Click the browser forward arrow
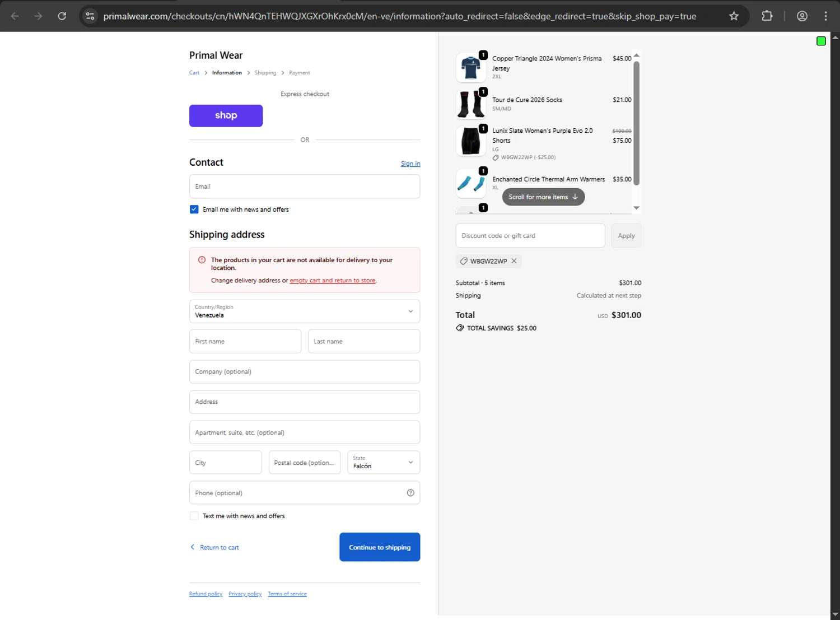 tap(38, 16)
